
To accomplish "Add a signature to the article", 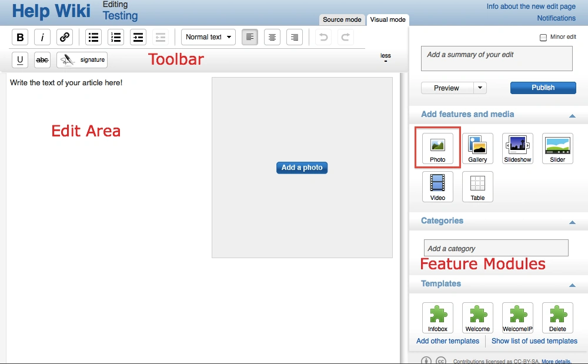I will tap(82, 60).
